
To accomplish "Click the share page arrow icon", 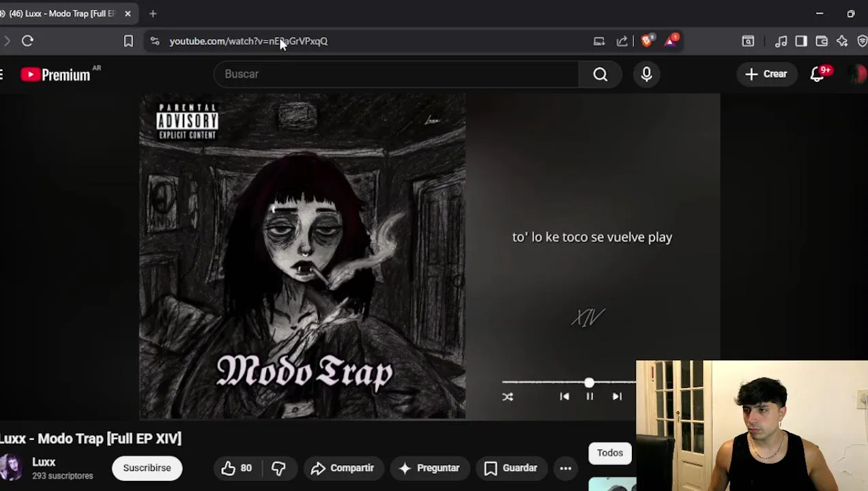I will pos(622,41).
